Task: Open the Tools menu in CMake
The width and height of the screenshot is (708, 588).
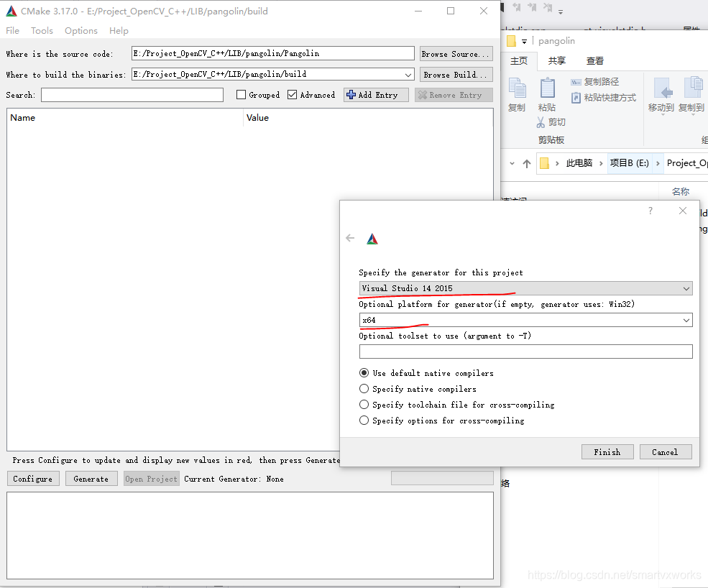Action: (42, 31)
